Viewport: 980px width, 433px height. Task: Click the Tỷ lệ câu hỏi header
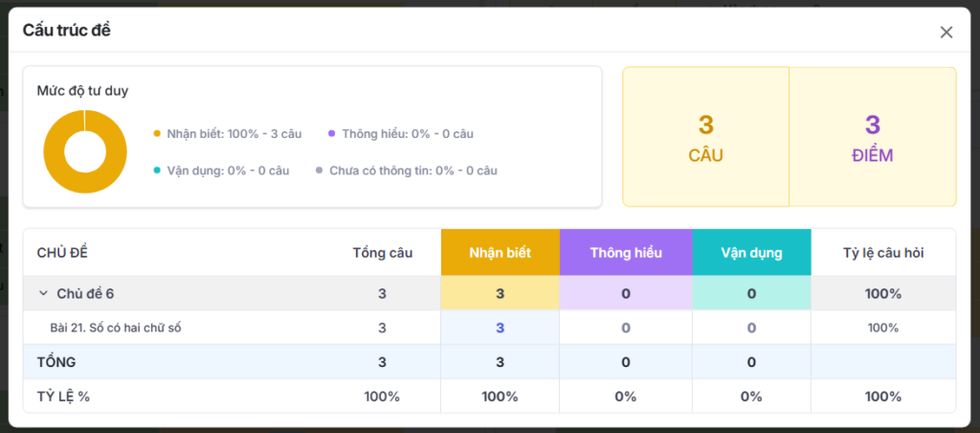[882, 253]
